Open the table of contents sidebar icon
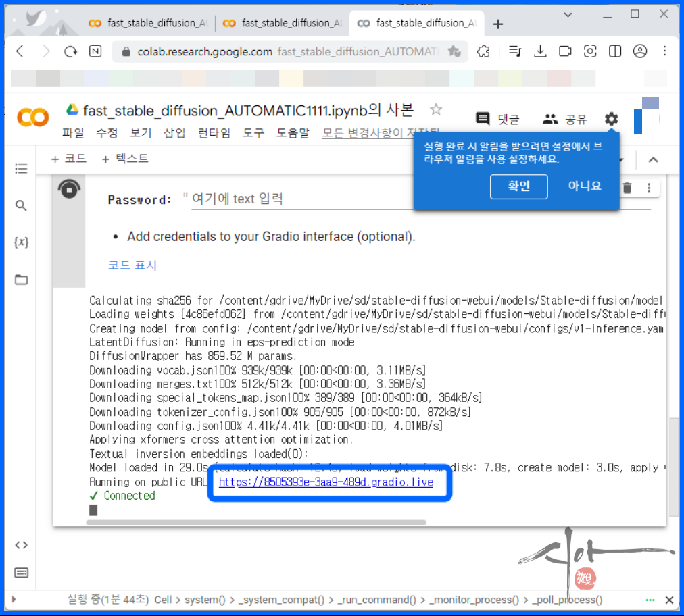This screenshot has height=616, width=684. [21, 169]
